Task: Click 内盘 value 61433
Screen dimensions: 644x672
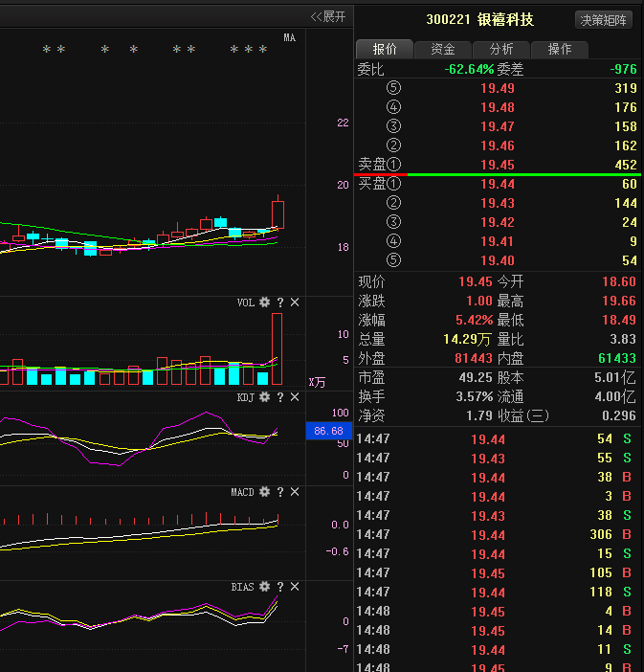Action: point(617,358)
